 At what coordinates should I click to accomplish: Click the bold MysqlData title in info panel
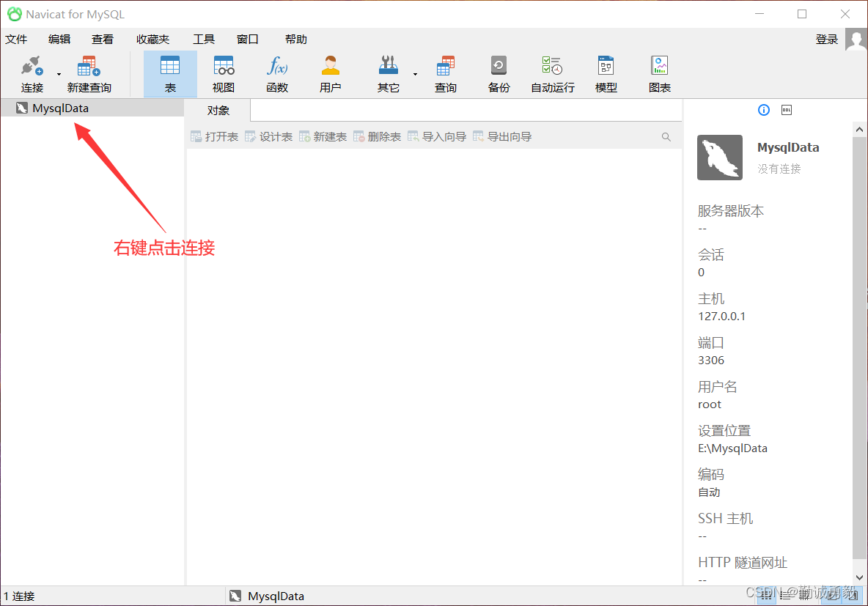[788, 148]
